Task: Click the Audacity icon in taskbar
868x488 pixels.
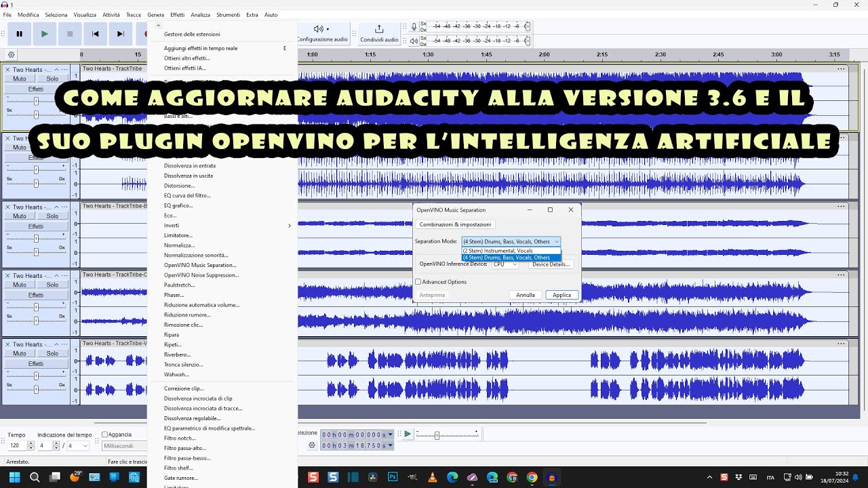Action: [x=552, y=477]
